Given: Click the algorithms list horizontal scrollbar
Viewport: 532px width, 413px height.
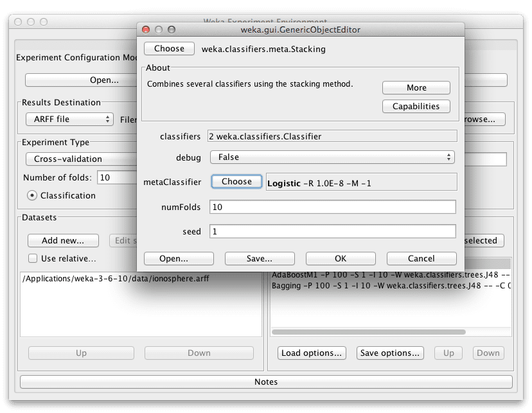Looking at the screenshot, I should 369,331.
